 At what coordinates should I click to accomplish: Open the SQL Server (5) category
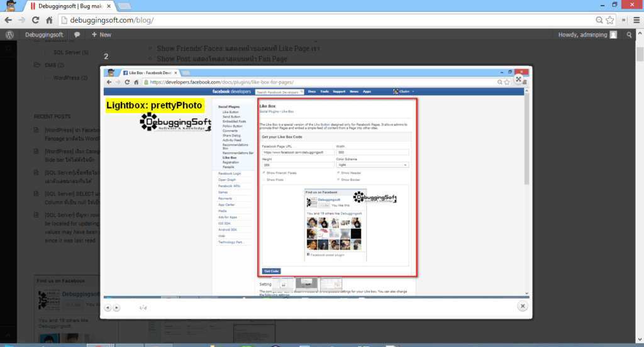click(x=70, y=52)
